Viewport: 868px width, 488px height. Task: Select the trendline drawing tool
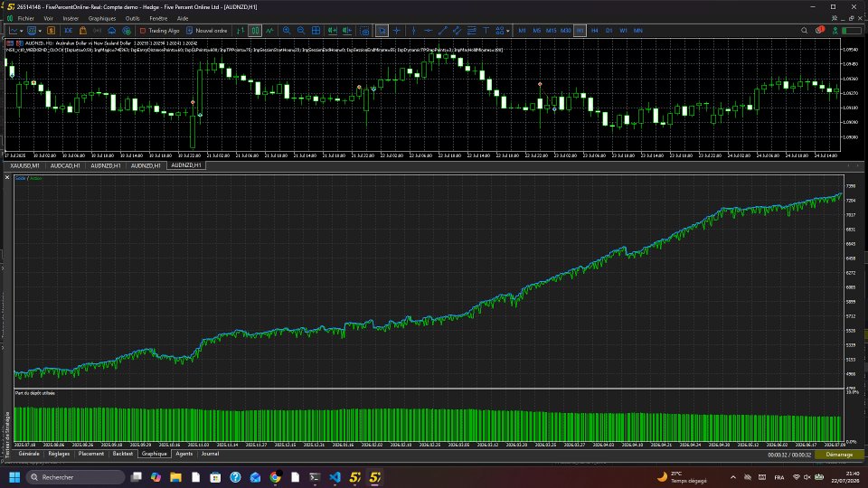pyautogui.click(x=443, y=31)
